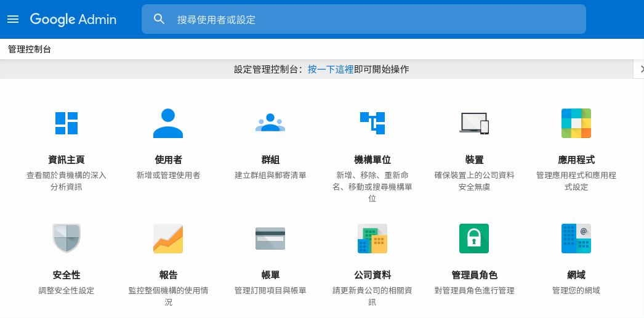Click the 公司資料 title

[x=372, y=275]
